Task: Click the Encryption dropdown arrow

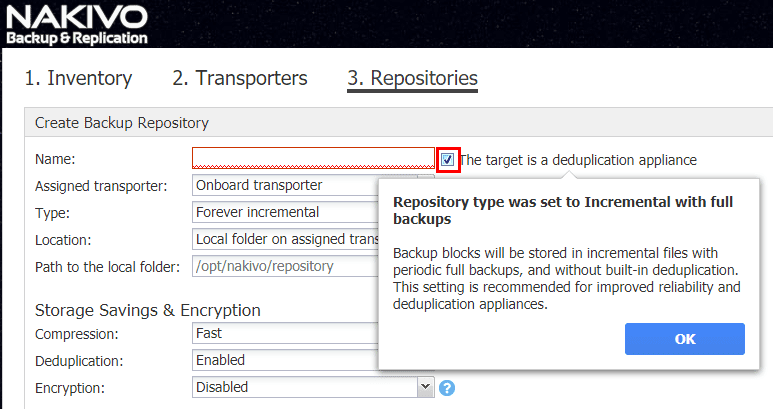Action: click(x=425, y=386)
